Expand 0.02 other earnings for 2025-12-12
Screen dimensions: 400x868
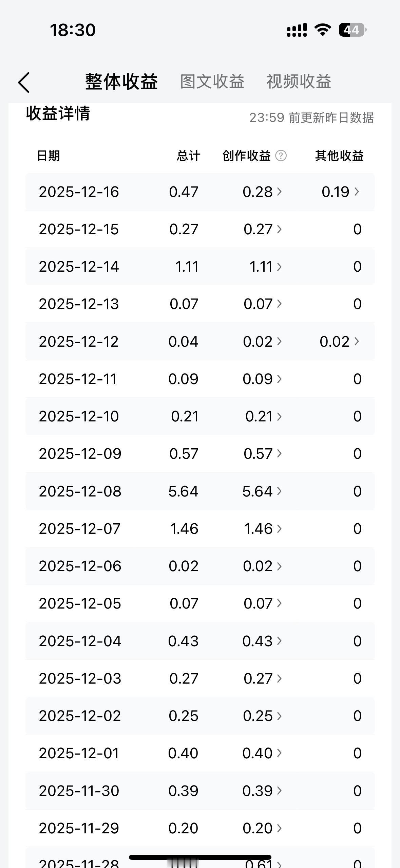(339, 342)
